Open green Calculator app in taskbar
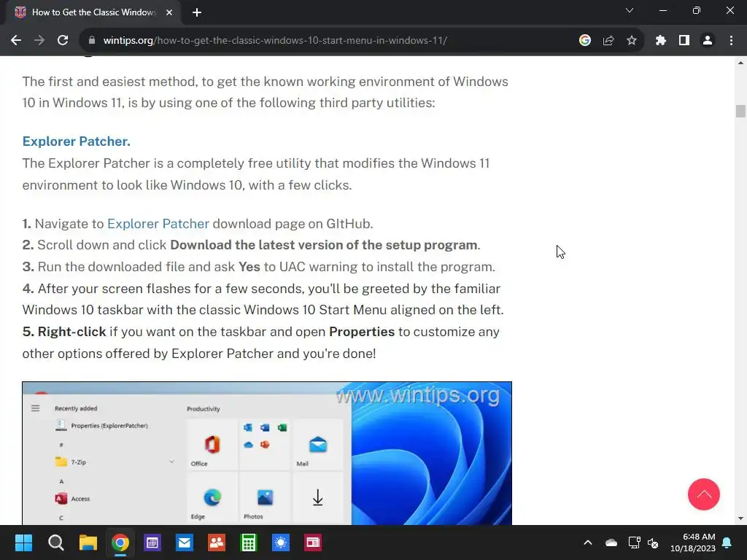The height and width of the screenshot is (560, 747). point(249,542)
